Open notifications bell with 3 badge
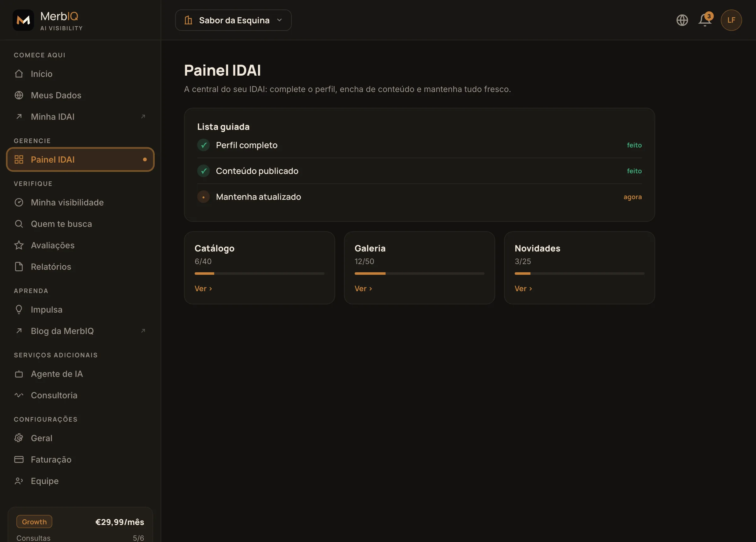This screenshot has width=756, height=542. [705, 20]
